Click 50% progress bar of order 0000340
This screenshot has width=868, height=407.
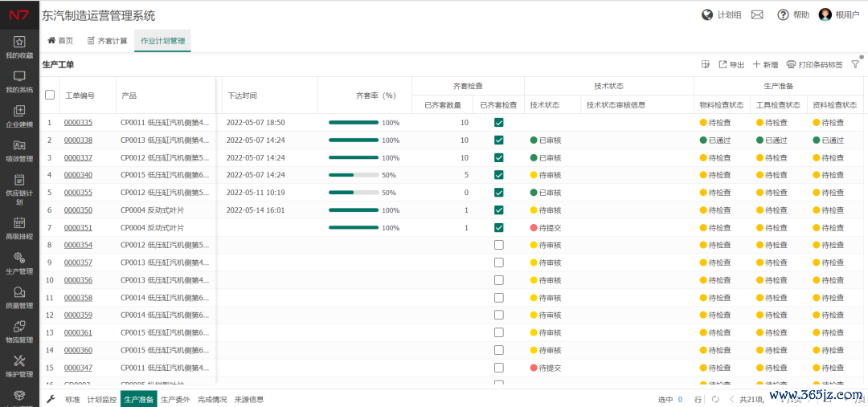click(354, 175)
